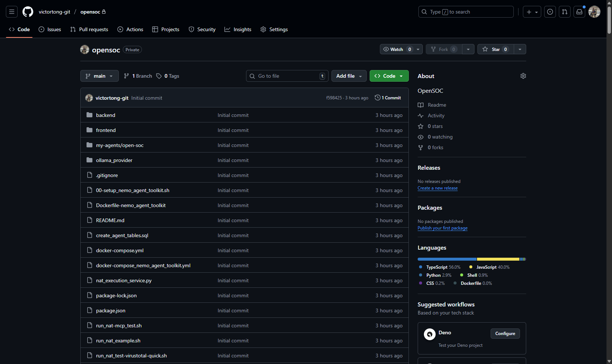Click the fork icon next to 0 forks
This screenshot has width=612, height=364.
coord(421,147)
